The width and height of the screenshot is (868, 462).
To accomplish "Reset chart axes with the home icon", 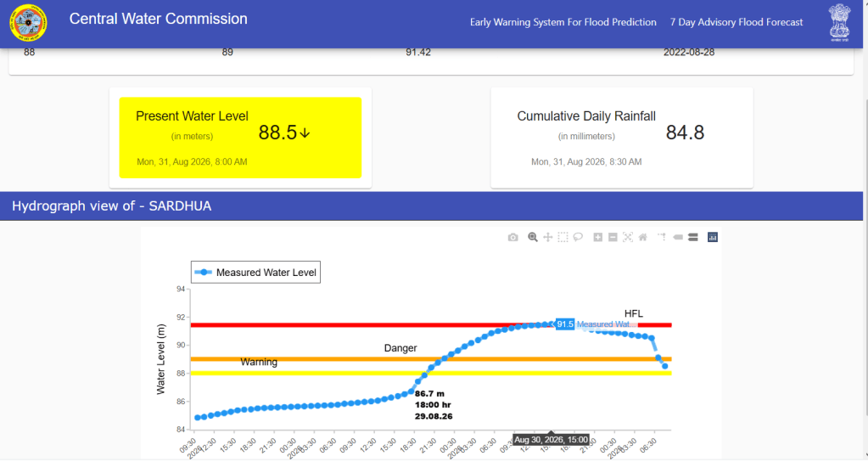I will click(x=642, y=237).
